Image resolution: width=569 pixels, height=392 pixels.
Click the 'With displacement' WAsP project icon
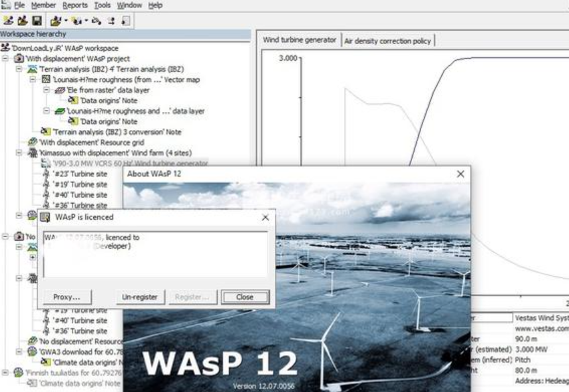click(x=19, y=58)
